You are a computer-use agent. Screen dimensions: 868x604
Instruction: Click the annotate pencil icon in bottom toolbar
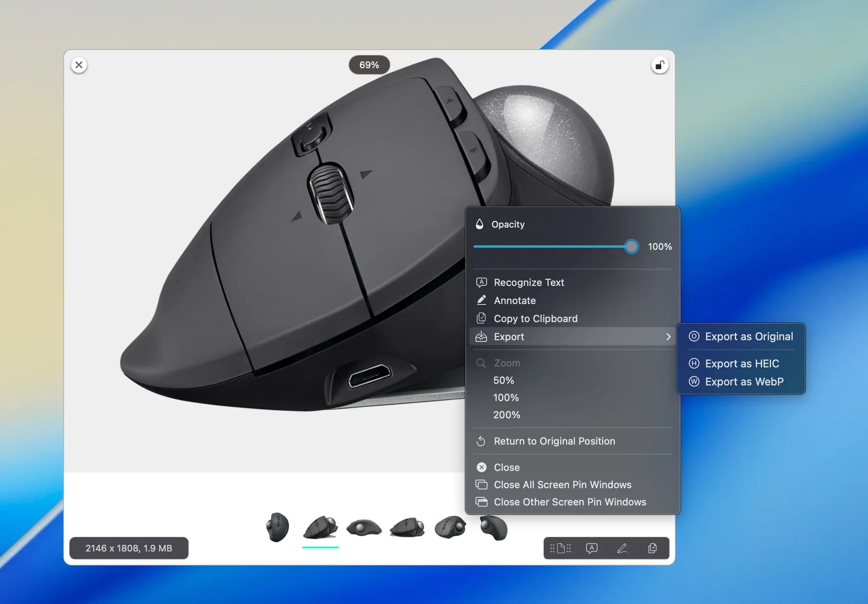point(622,548)
